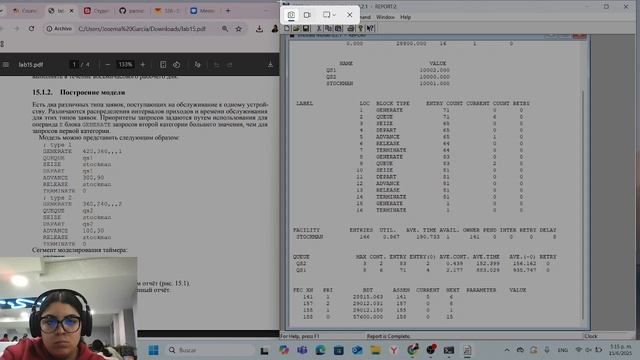The width and height of the screenshot is (640, 360).
Task: Open the Windows Start menu
Action: click(x=153, y=350)
